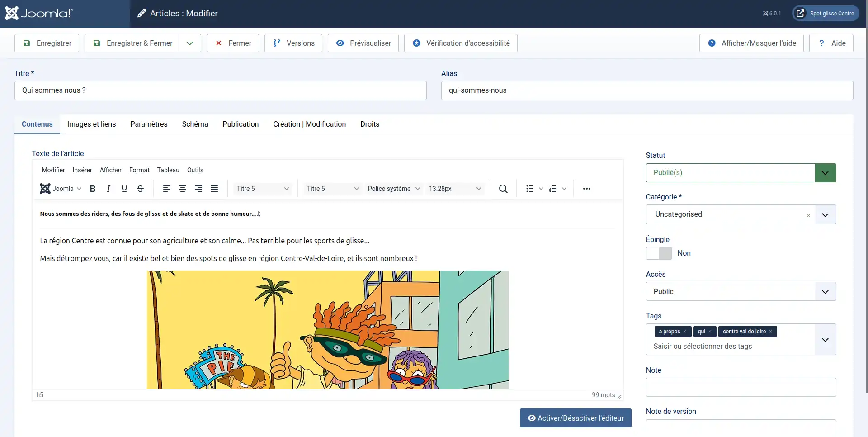This screenshot has width=868, height=437.
Task: Justify the paragraph text
Action: (214, 189)
